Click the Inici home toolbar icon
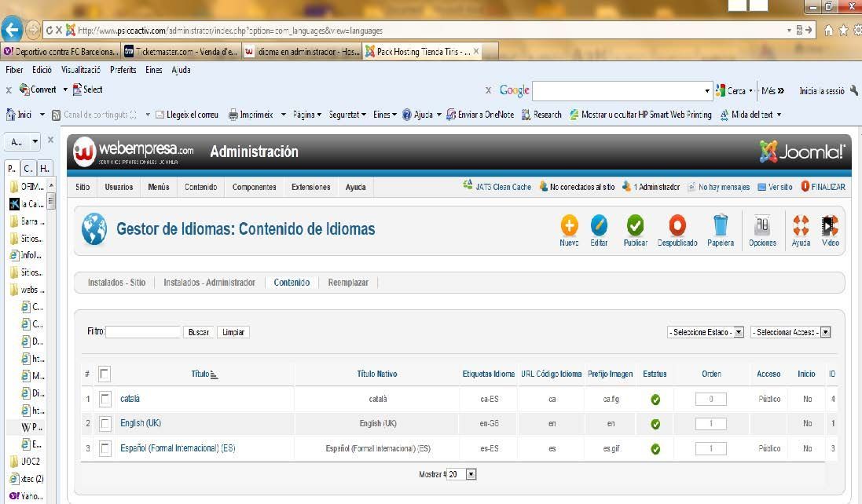The image size is (862, 504). (x=10, y=114)
